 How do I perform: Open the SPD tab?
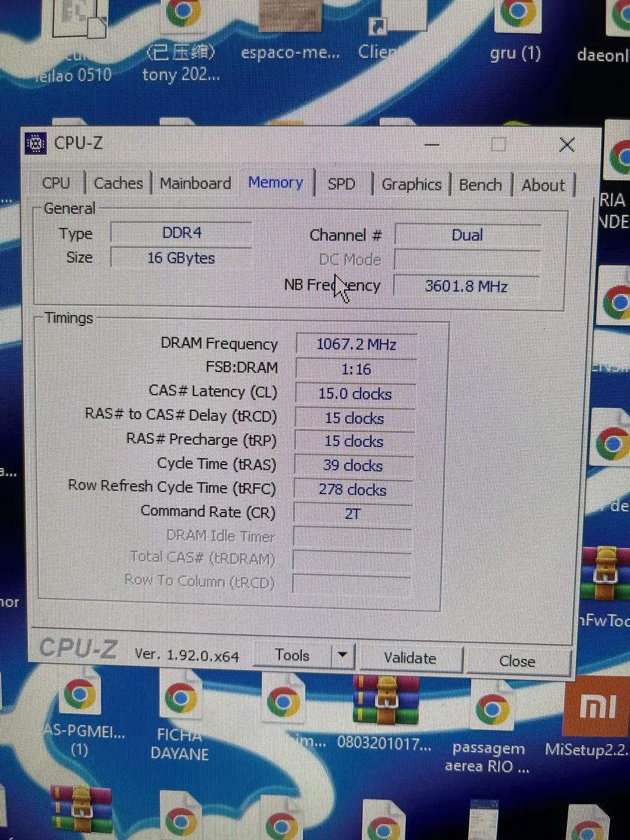click(x=341, y=184)
